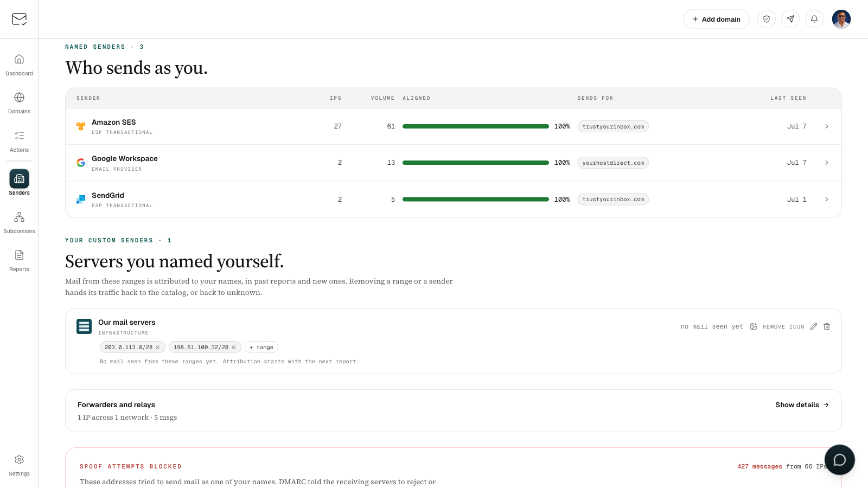Click the shield check icon in header
This screenshot has height=488, width=868.
(x=767, y=19)
